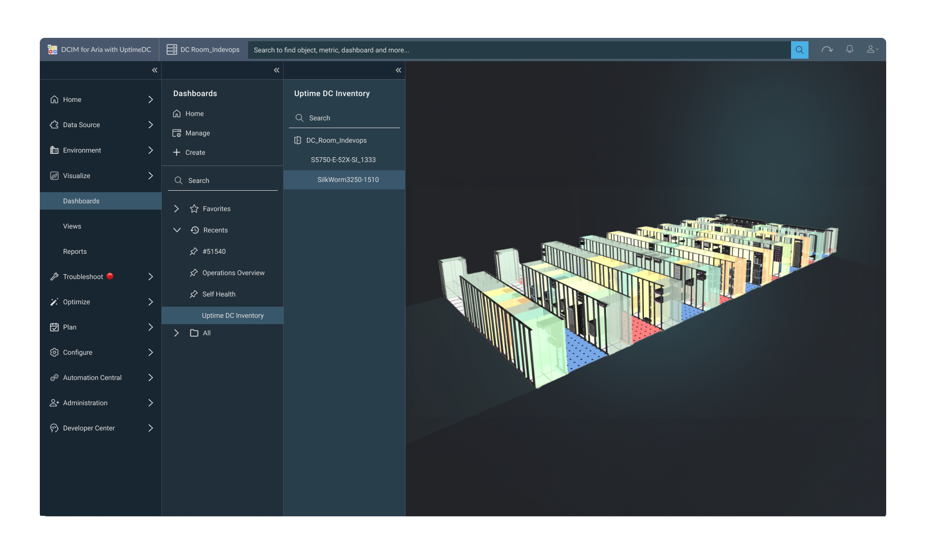Click the DCIM for Aria logo icon
The image size is (926, 560).
(52, 49)
